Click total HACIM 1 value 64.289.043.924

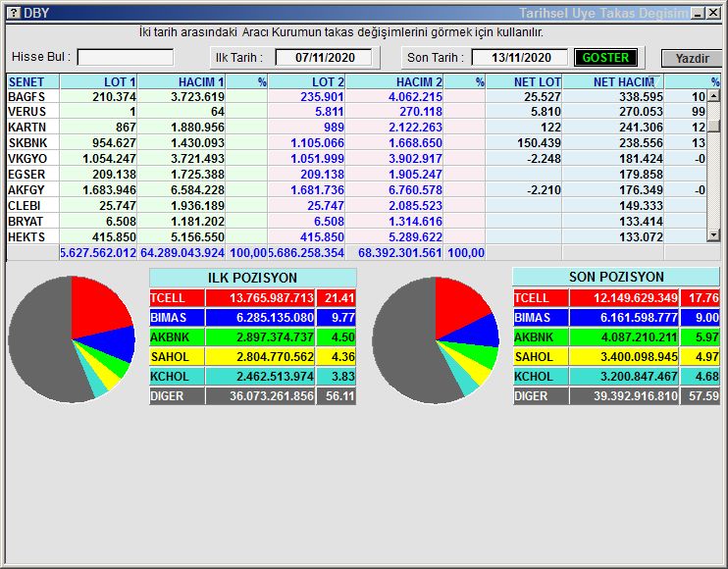[182, 253]
